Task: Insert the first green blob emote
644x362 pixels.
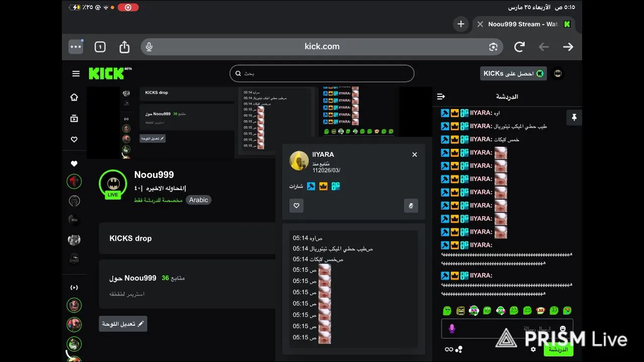Action: click(x=447, y=311)
